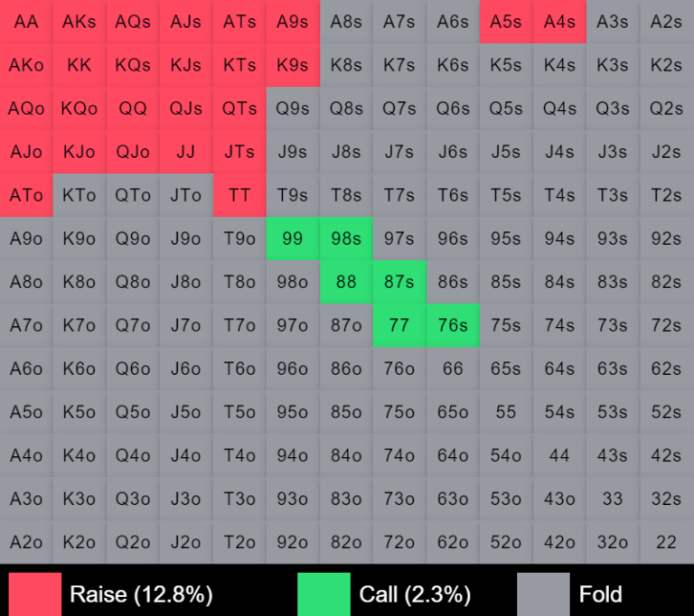Select the AA hand cell
The image size is (694, 616).
point(26,22)
